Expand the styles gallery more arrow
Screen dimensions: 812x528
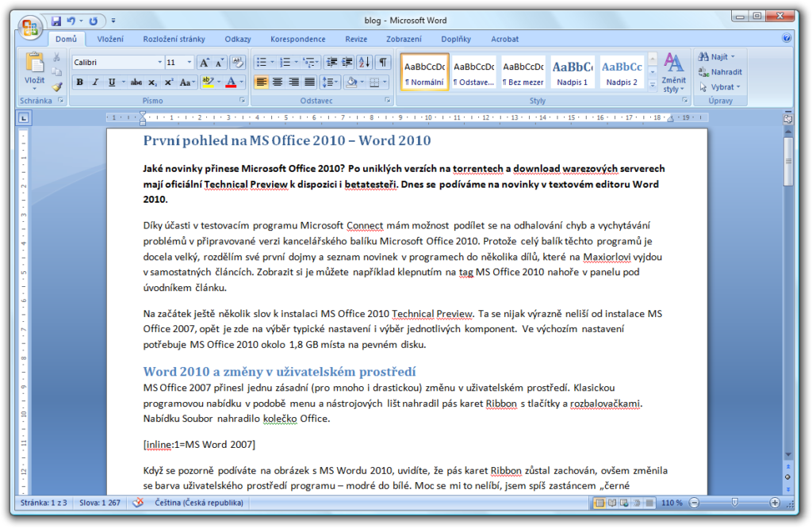653,84
